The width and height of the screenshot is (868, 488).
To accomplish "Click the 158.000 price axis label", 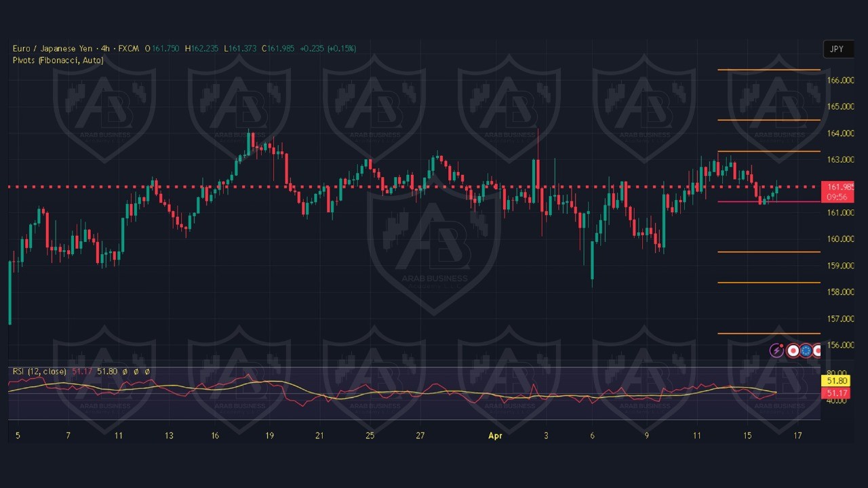I will tap(840, 292).
